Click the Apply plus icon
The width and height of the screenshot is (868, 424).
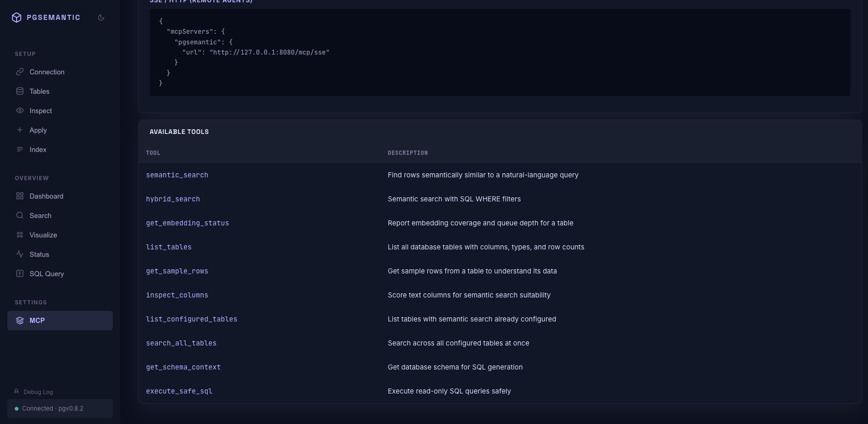click(x=20, y=130)
